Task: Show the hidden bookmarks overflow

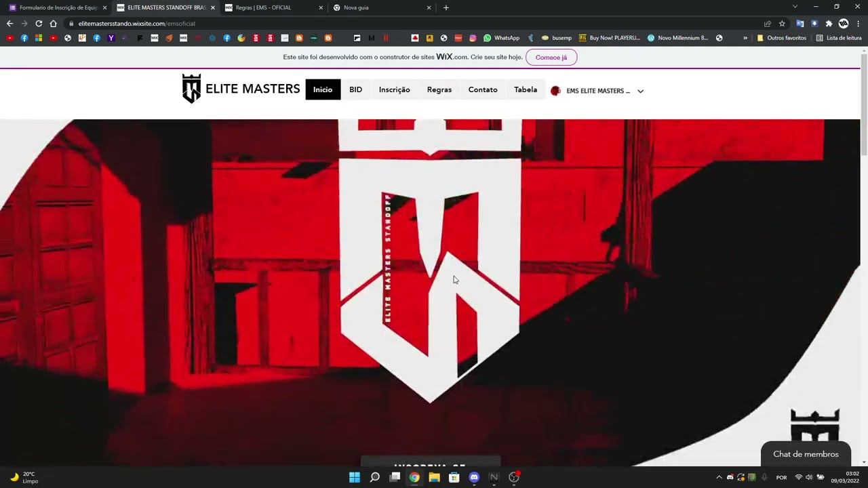Action: [x=745, y=38]
